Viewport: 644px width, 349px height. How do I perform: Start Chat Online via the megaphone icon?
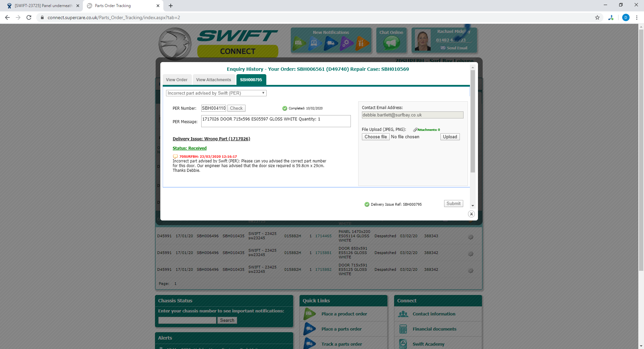click(x=391, y=43)
